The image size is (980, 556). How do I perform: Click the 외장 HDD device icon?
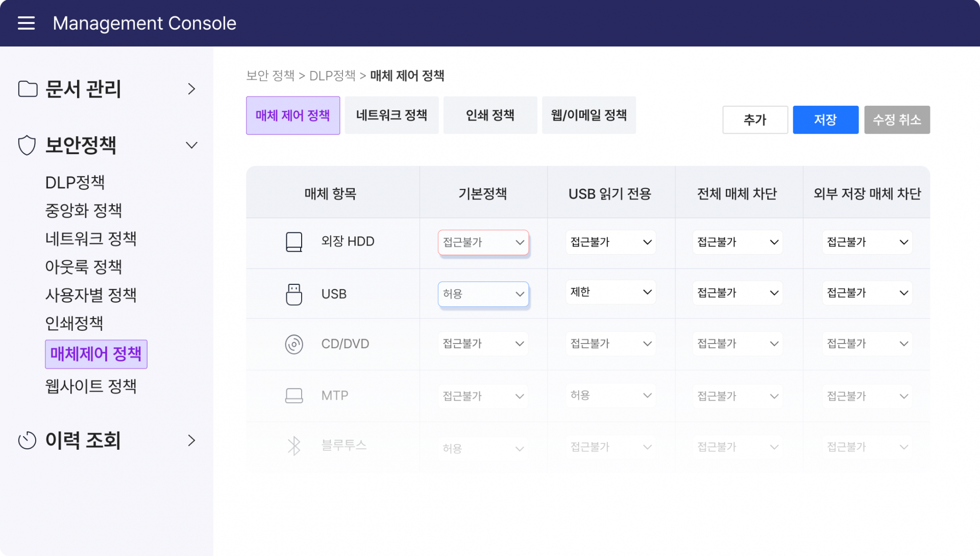pyautogui.click(x=293, y=242)
